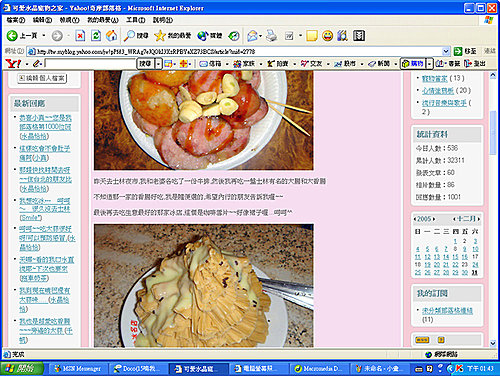Click the page vertical scrollbar thumb
This screenshot has height=376, width=500.
[493, 133]
